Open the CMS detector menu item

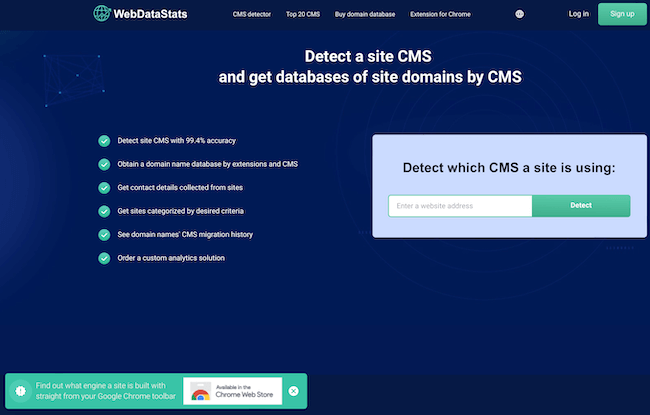(252, 14)
